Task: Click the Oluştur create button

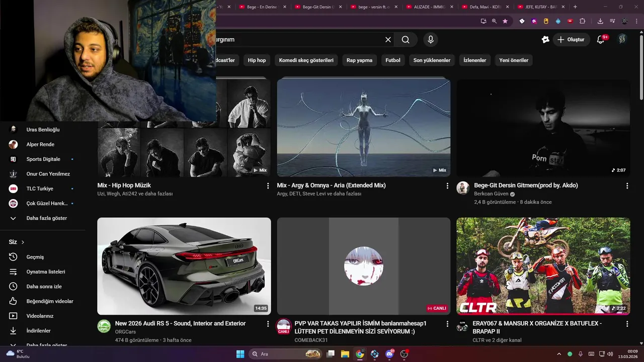Action: [571, 39]
